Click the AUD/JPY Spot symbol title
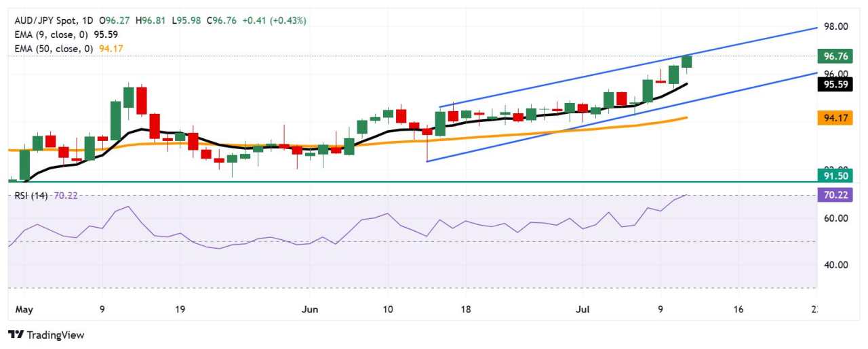Viewport: 868px width, 349px height. coord(45,21)
